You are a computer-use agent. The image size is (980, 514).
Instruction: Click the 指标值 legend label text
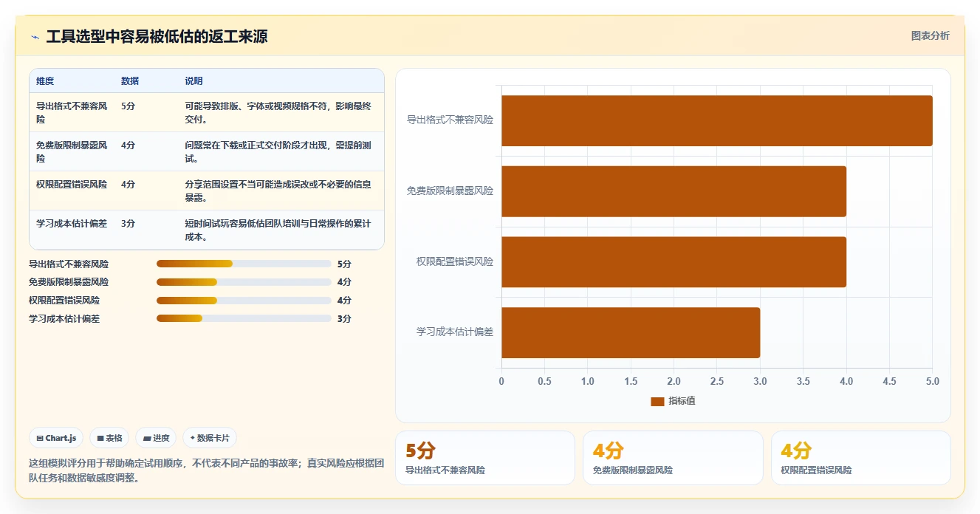(682, 401)
